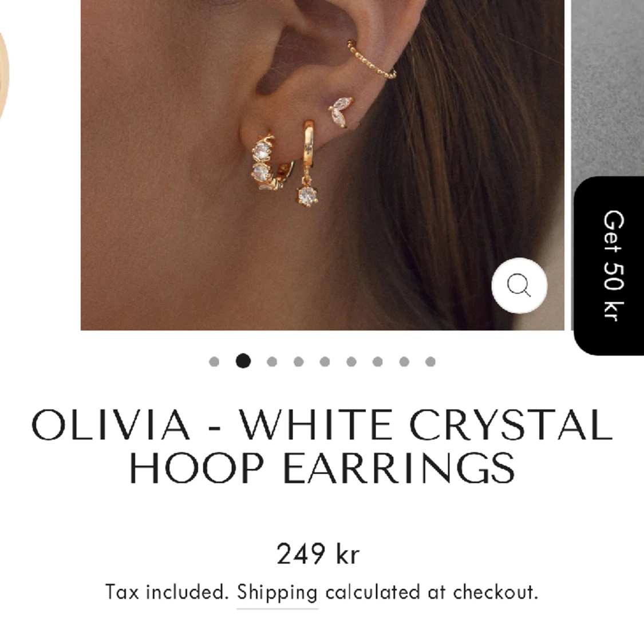Select the ninth carousel dot

pos(430,361)
